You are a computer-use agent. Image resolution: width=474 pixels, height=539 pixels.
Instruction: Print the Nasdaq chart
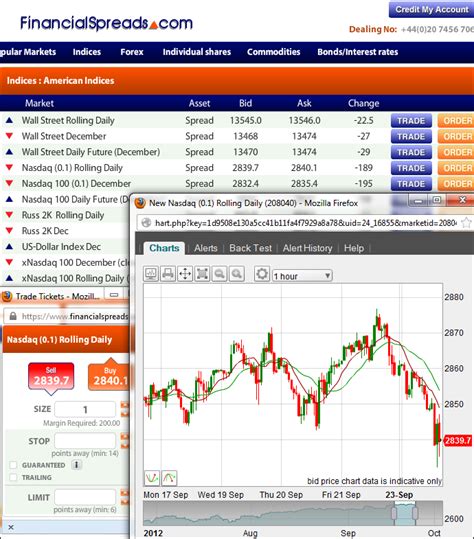click(168, 274)
